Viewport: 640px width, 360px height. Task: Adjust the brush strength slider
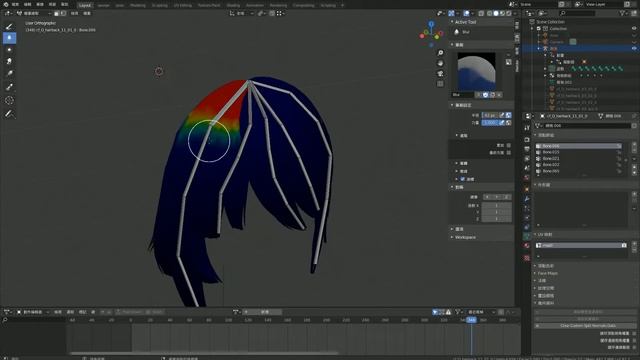point(490,122)
